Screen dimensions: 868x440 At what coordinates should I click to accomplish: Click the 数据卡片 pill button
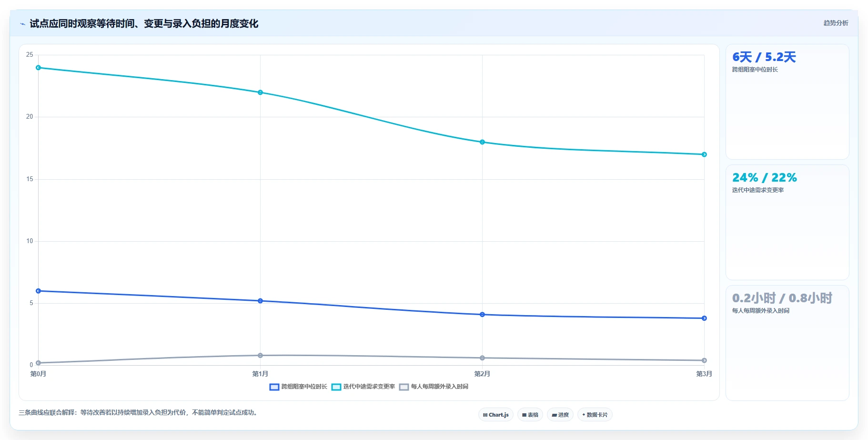595,415
